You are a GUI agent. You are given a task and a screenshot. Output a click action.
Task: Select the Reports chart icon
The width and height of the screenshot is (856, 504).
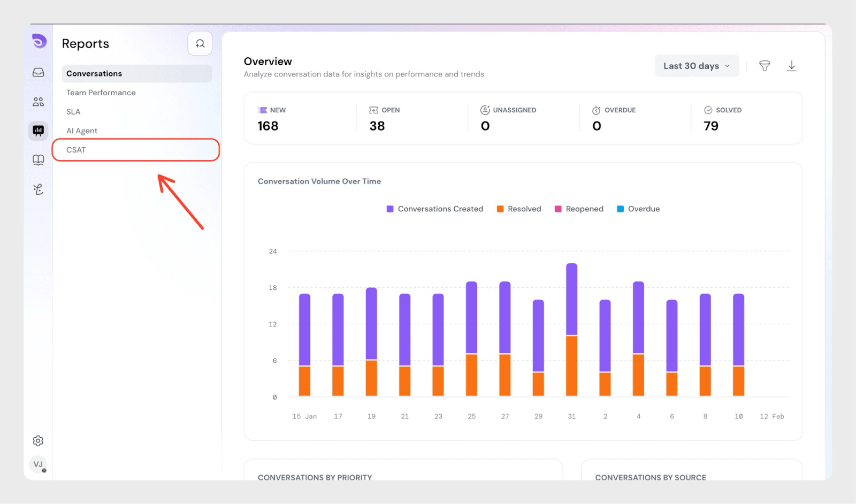39,131
